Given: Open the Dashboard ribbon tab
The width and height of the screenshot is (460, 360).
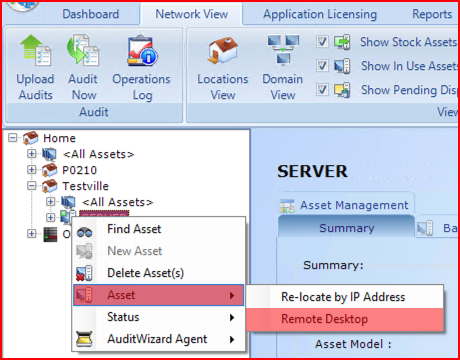Looking at the screenshot, I should (91, 14).
